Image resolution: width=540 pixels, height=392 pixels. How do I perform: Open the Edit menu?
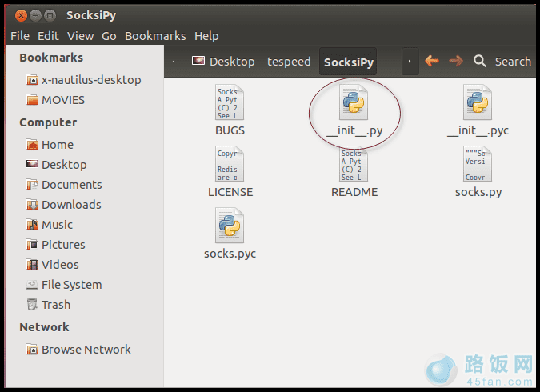point(48,36)
